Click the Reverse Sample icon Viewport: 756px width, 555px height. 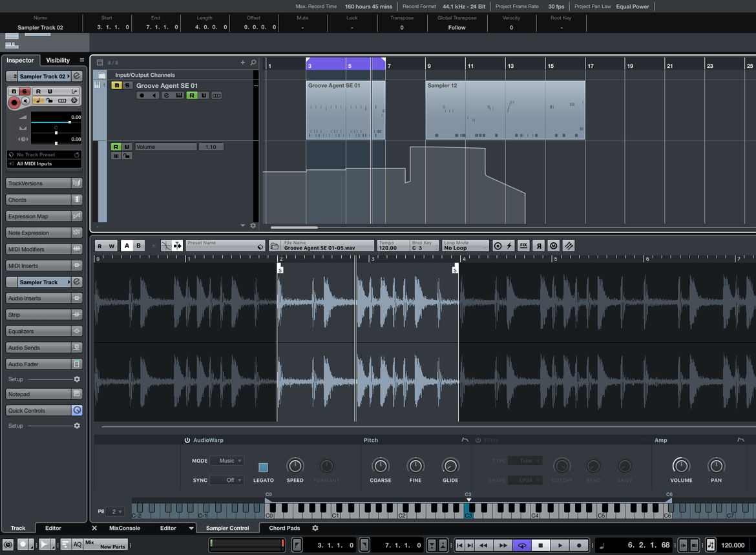(539, 246)
